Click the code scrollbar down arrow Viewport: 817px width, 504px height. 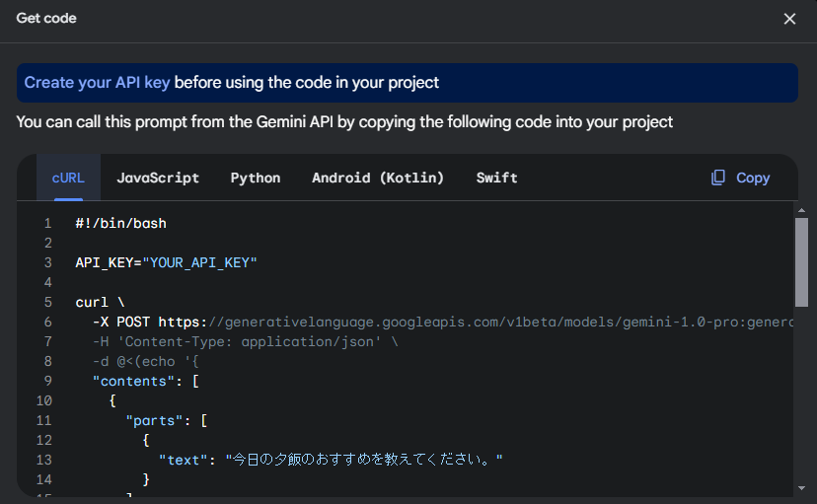(x=801, y=488)
